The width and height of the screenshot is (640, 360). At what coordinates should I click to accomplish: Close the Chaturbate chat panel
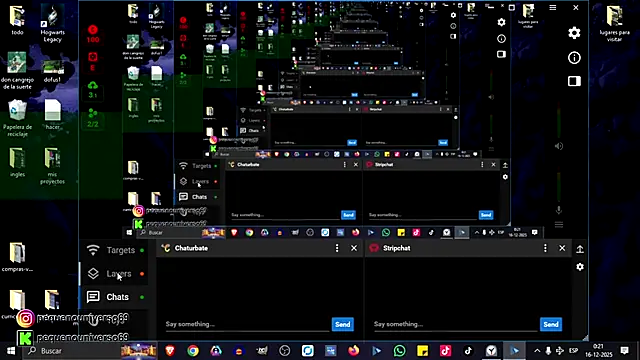click(x=354, y=248)
